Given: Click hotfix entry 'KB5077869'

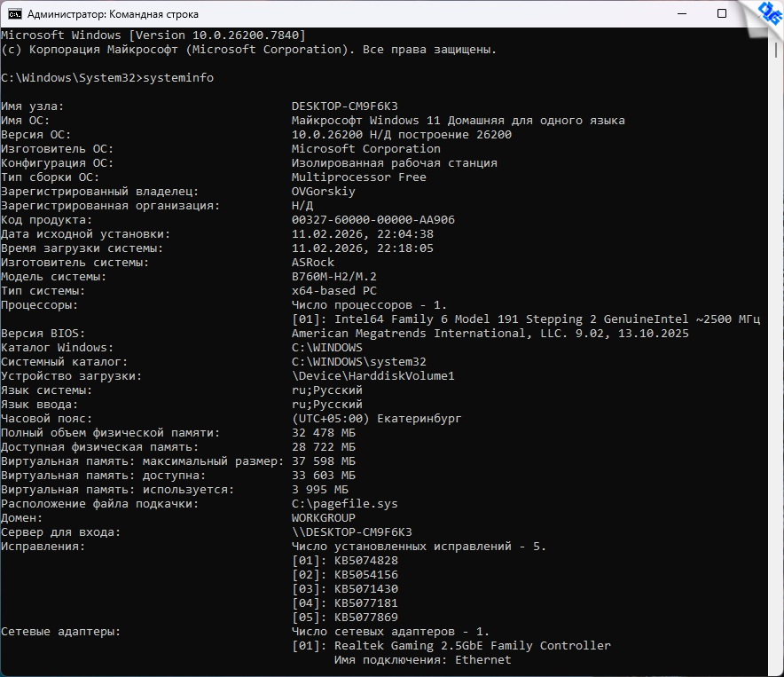Looking at the screenshot, I should tap(366, 617).
